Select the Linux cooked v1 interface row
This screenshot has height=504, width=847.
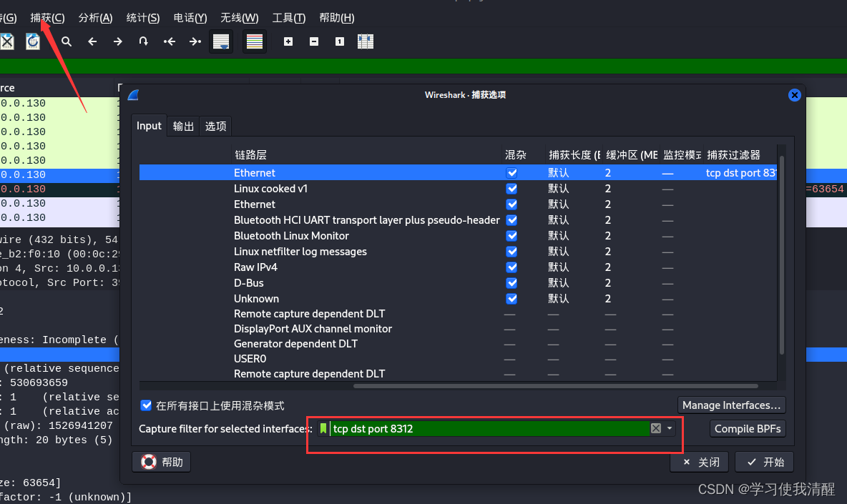pyautogui.click(x=458, y=188)
